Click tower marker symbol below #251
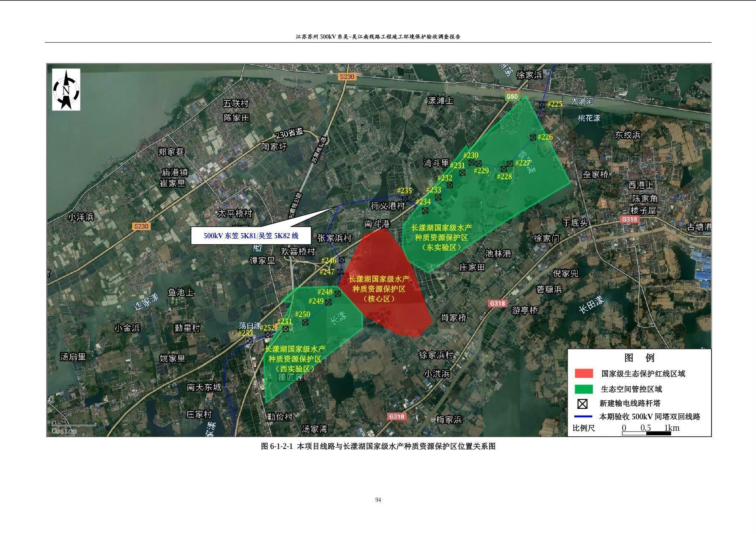The width and height of the screenshot is (756, 534). coord(285,329)
